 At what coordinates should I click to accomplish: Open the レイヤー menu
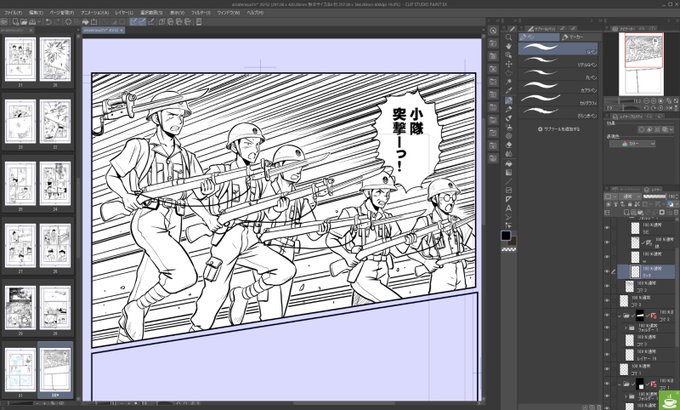pos(124,13)
